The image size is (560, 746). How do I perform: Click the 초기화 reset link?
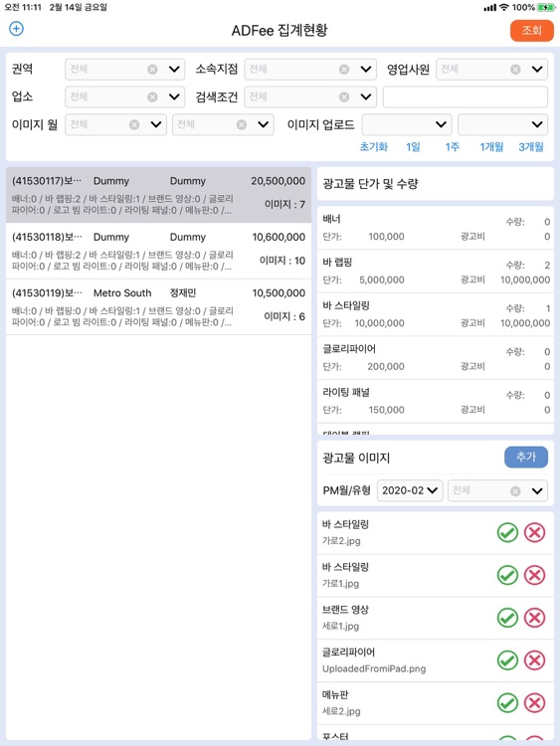tap(373, 147)
